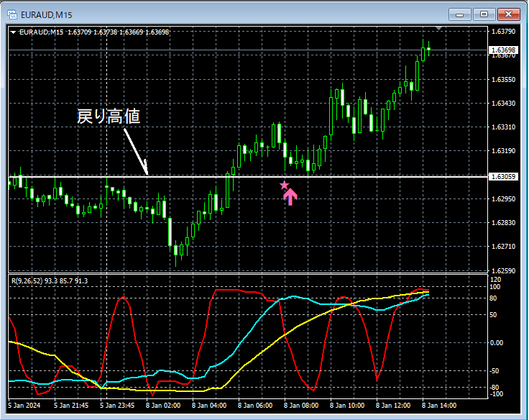The width and height of the screenshot is (529, 420).
Task: Click the chart shift triangle marker
Action: [x=438, y=28]
